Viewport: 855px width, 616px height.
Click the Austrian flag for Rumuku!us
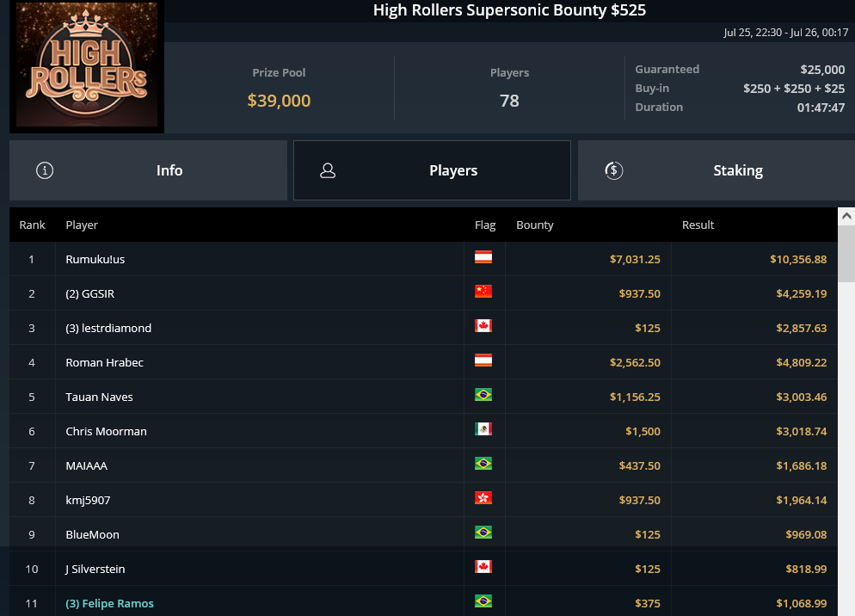coord(483,257)
